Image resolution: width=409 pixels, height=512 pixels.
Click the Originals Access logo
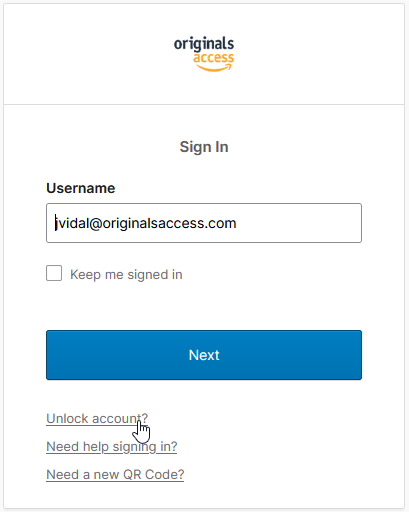pyautogui.click(x=204, y=54)
